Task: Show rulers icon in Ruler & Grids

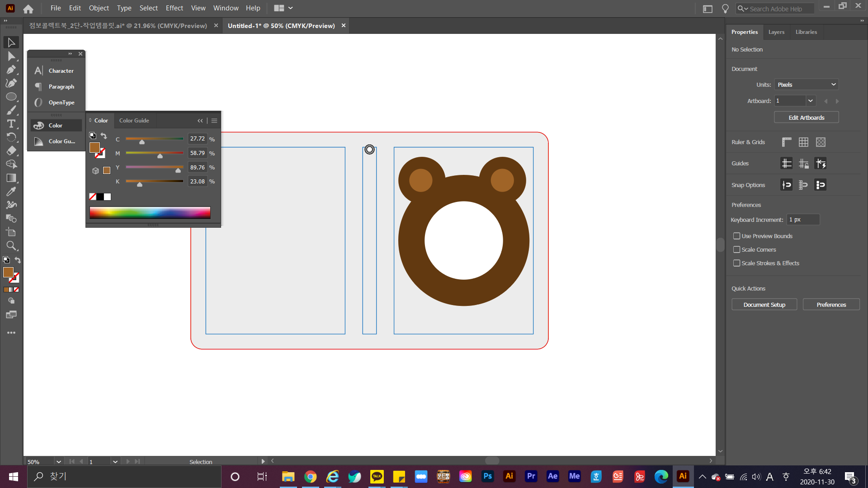Action: coord(787,142)
